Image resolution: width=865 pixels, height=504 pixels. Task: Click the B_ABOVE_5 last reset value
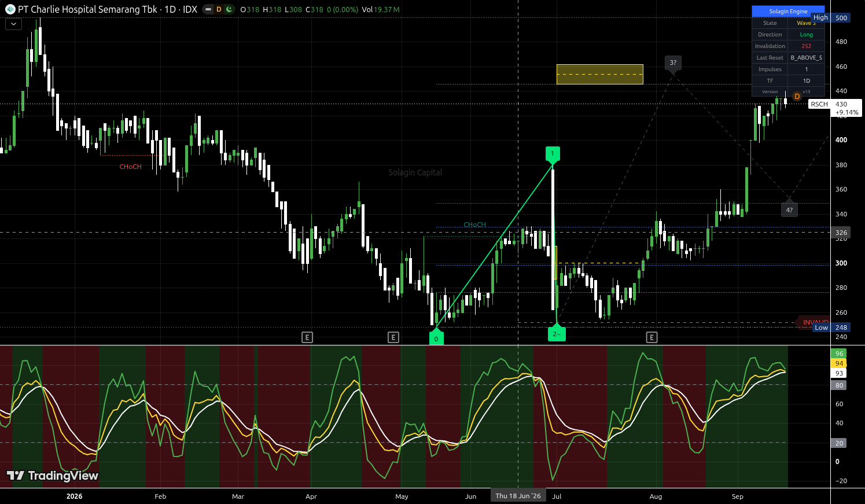point(806,58)
